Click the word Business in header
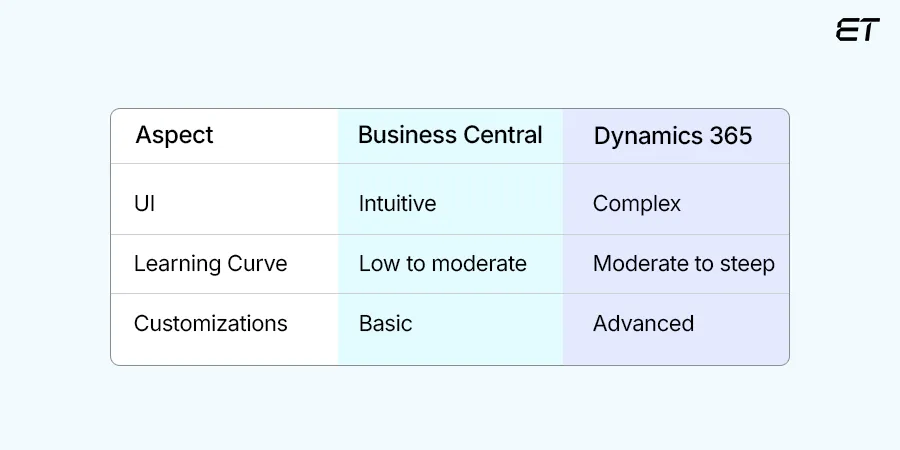 tap(402, 135)
